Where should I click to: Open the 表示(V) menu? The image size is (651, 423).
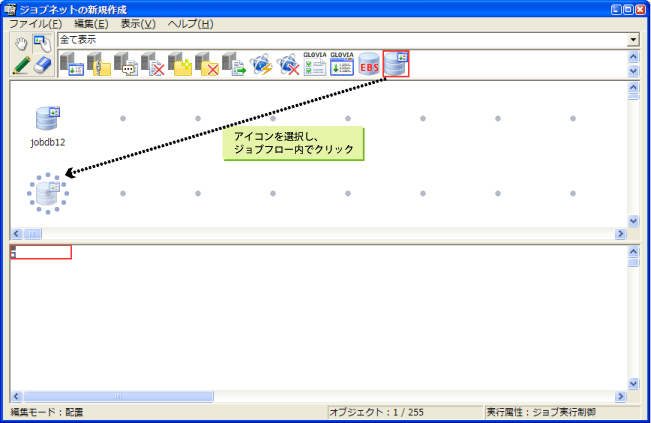pos(138,24)
